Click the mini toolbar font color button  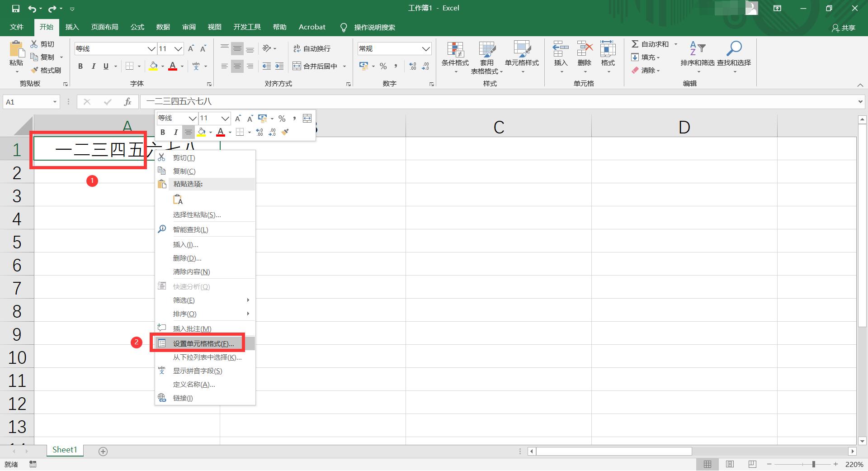221,132
